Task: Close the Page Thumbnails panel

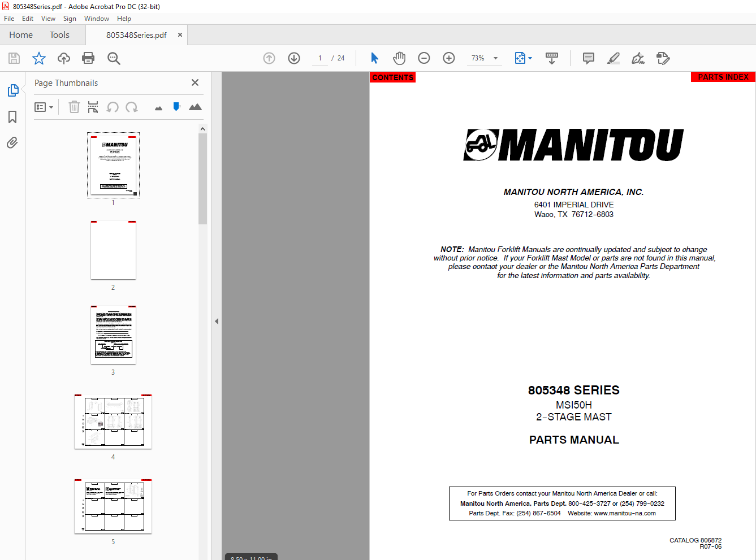Action: coord(195,83)
